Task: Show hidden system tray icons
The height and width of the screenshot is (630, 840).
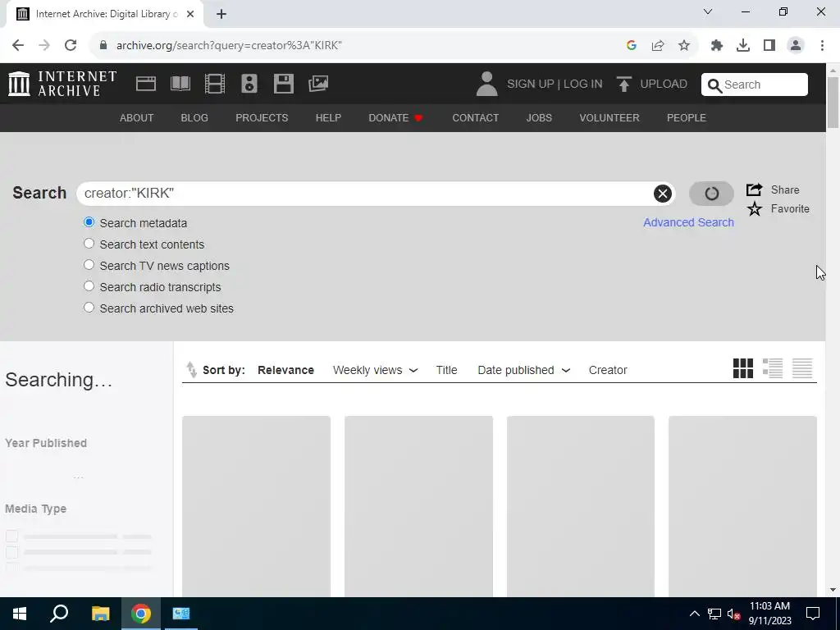Action: [x=694, y=614]
